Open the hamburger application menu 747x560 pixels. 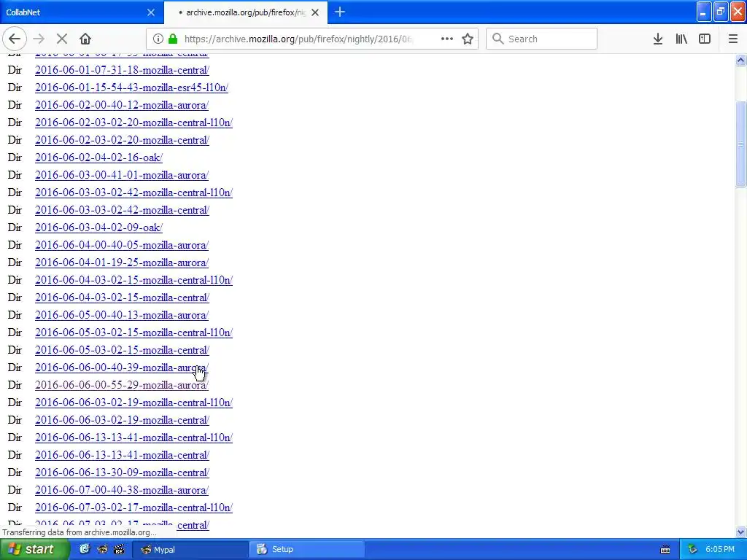(x=732, y=39)
